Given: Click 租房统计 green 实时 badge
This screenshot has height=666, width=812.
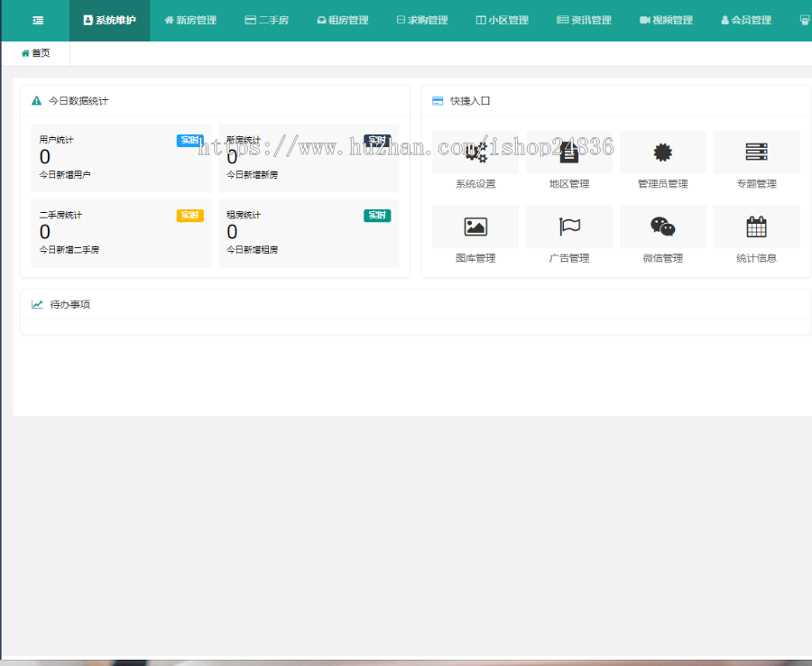Looking at the screenshot, I should 377,216.
